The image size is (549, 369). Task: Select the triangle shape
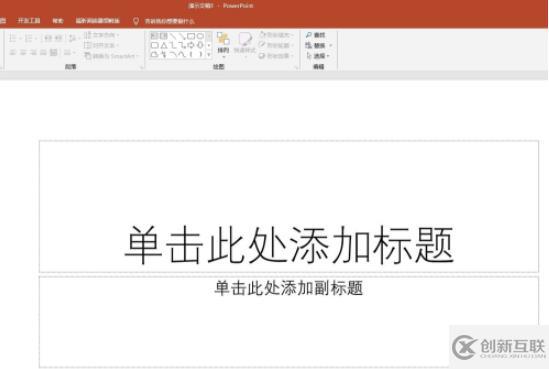164,45
